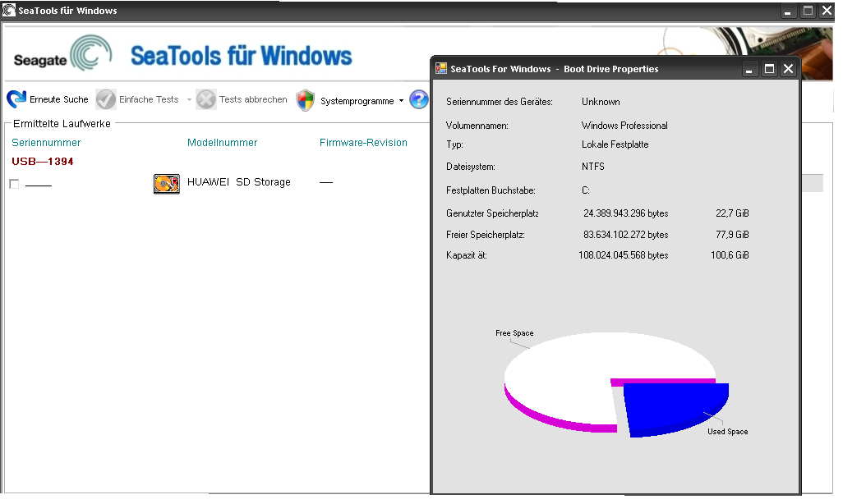Click the Systemprogramme shield icon
This screenshot has height=504, width=843.
pyautogui.click(x=306, y=100)
